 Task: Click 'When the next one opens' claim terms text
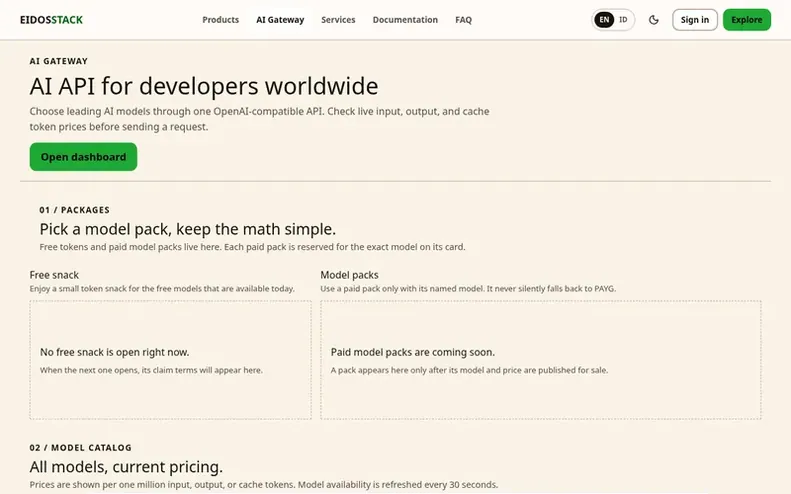coord(151,370)
